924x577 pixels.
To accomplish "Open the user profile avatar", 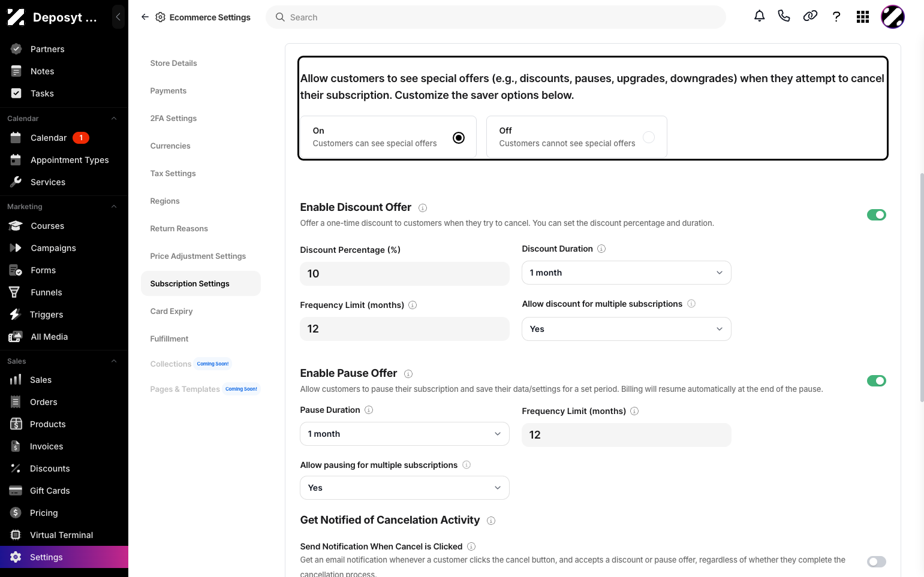I will coord(892,17).
